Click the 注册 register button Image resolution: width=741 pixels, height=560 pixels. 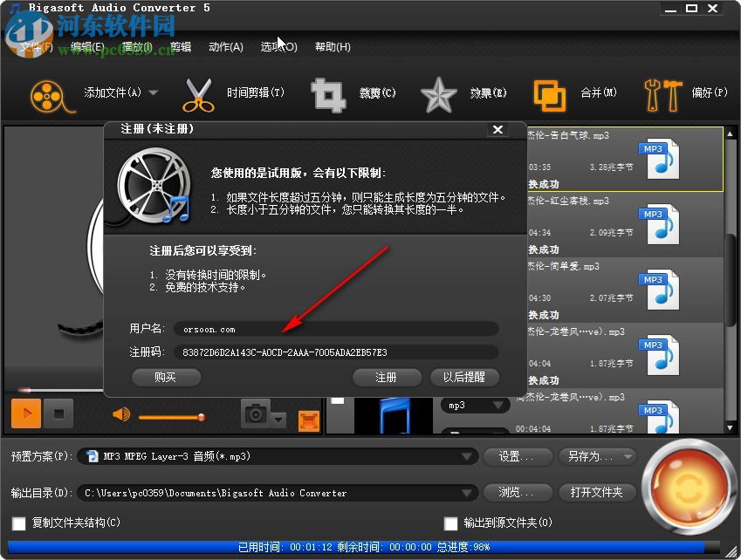pyautogui.click(x=387, y=378)
